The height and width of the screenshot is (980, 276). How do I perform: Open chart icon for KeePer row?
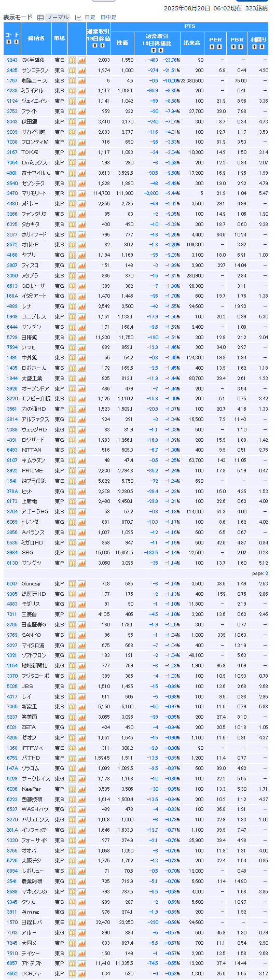[81, 789]
